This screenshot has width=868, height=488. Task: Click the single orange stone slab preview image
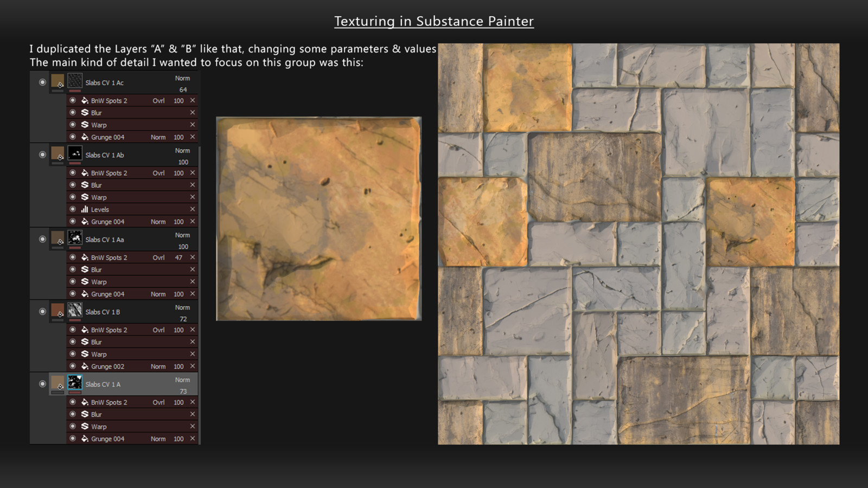pos(319,219)
